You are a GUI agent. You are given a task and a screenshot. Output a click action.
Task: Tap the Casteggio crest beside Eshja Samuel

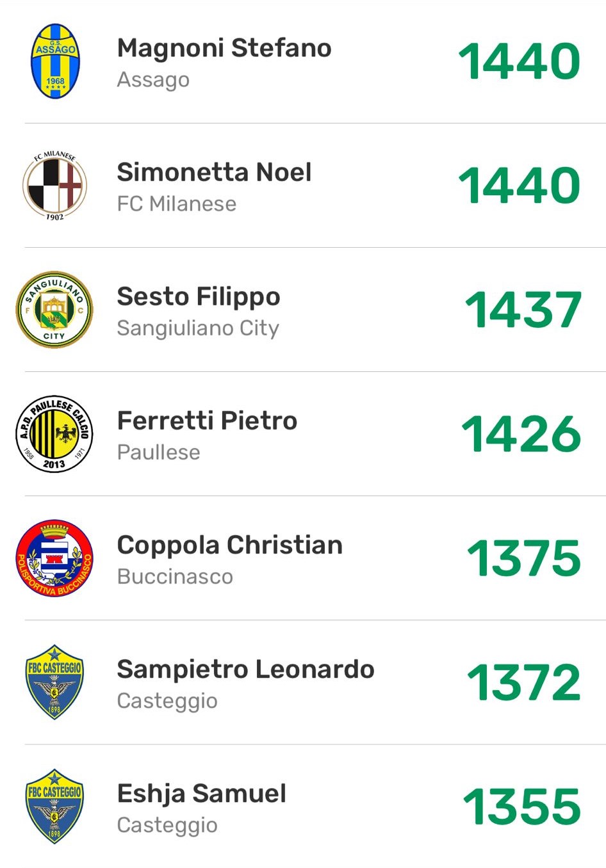(x=54, y=807)
